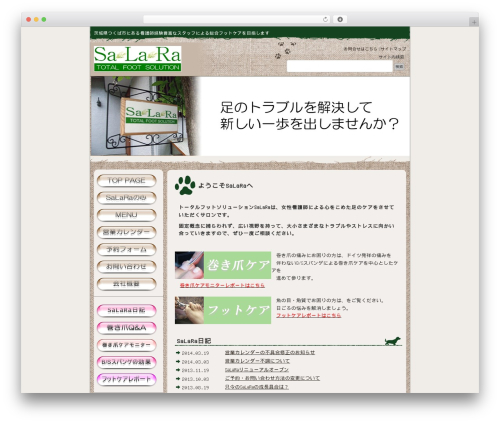Open the フットケアレポート sidebar button
Viewport: 500px width, 423px height.
[126, 380]
